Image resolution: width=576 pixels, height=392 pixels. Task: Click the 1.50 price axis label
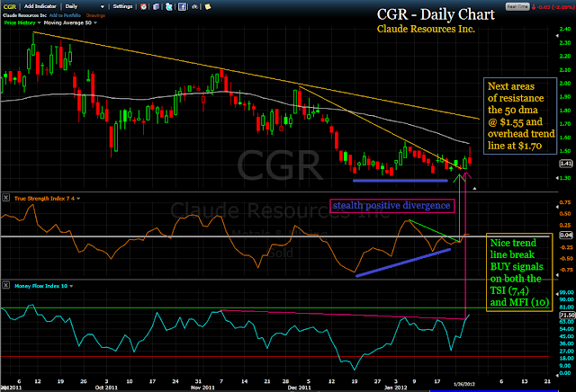coord(565,151)
